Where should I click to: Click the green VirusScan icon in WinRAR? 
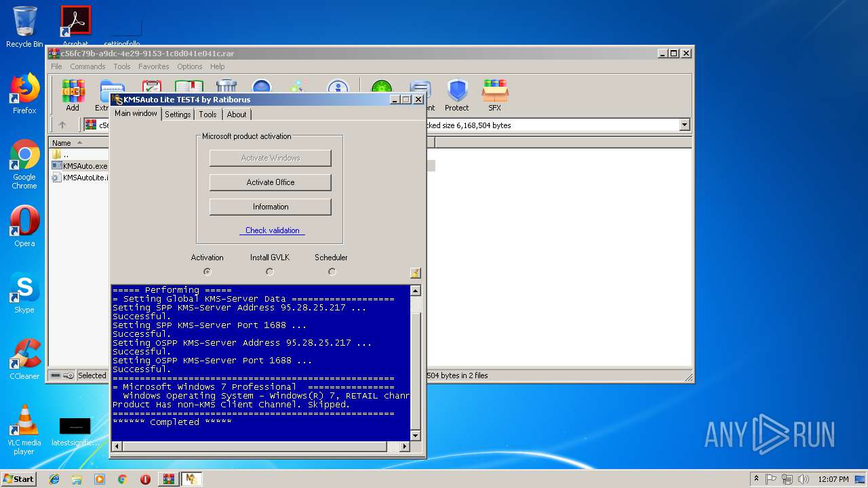click(x=382, y=87)
